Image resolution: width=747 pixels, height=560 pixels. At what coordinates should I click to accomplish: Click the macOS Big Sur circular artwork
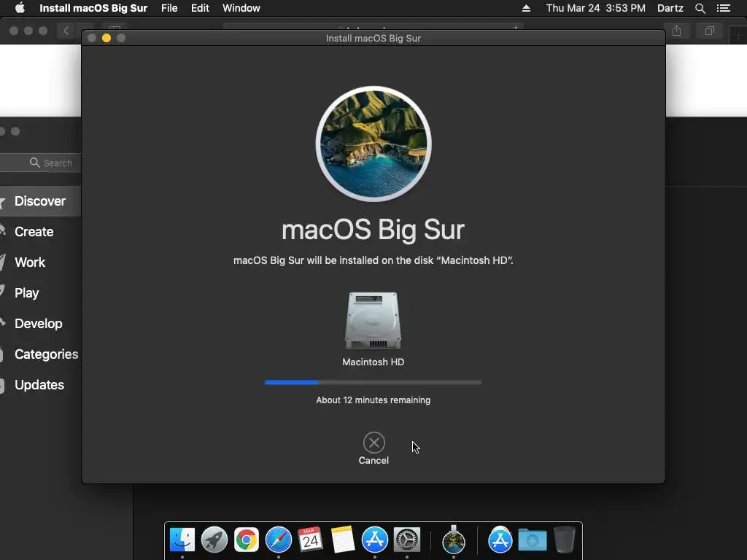pyautogui.click(x=373, y=144)
